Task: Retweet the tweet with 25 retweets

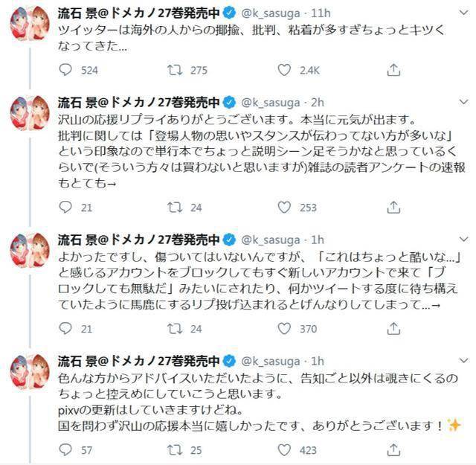Action: (174, 449)
